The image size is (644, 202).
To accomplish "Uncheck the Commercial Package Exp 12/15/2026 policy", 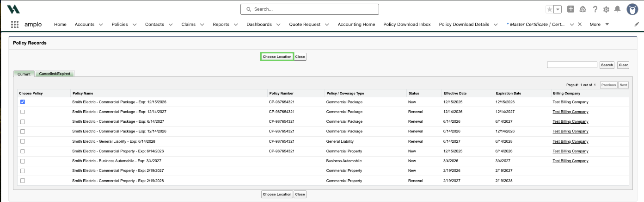I will pyautogui.click(x=23, y=102).
